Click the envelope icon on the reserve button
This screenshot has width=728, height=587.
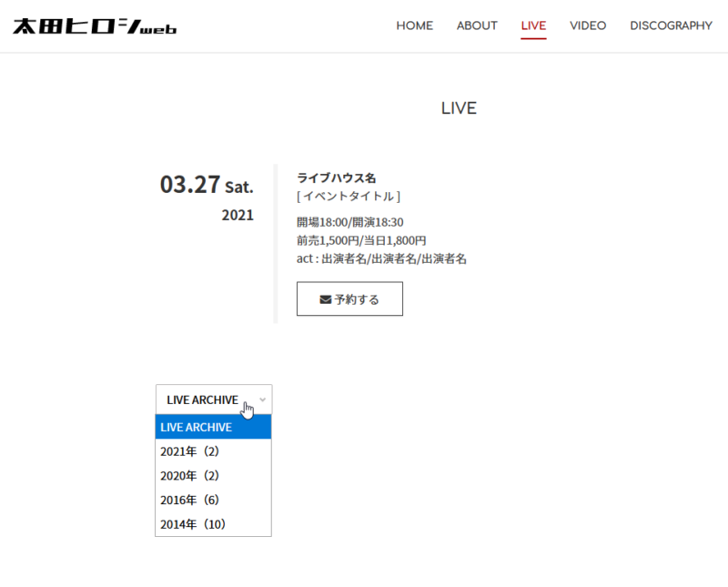(325, 299)
